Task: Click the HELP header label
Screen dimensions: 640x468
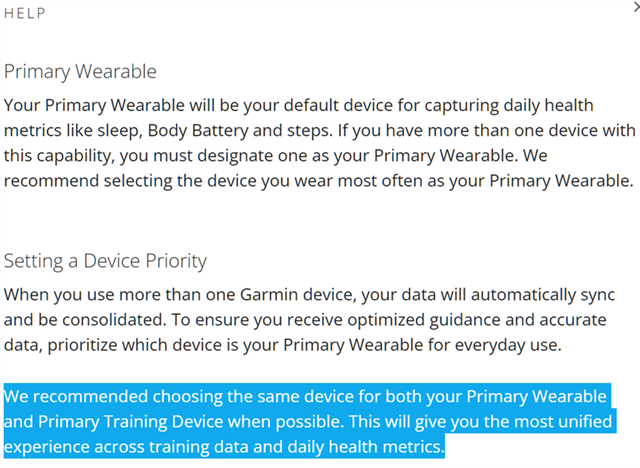Action: (25, 14)
